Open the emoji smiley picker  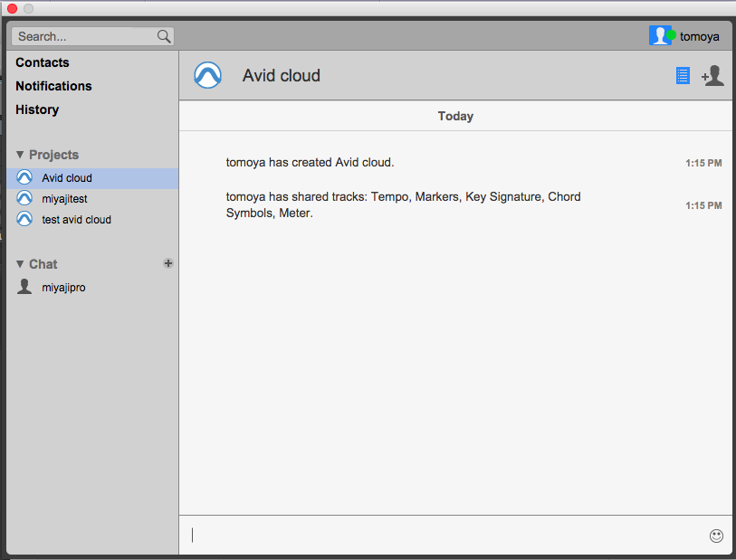click(x=716, y=536)
